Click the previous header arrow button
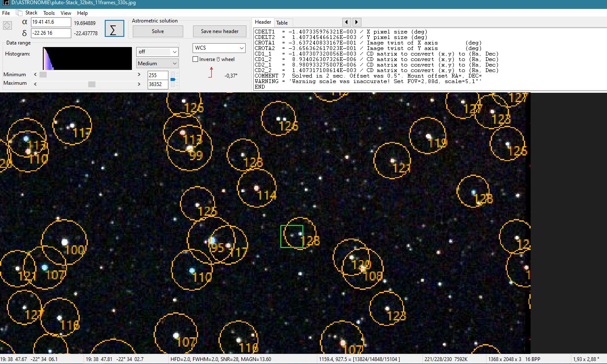 [347, 22]
